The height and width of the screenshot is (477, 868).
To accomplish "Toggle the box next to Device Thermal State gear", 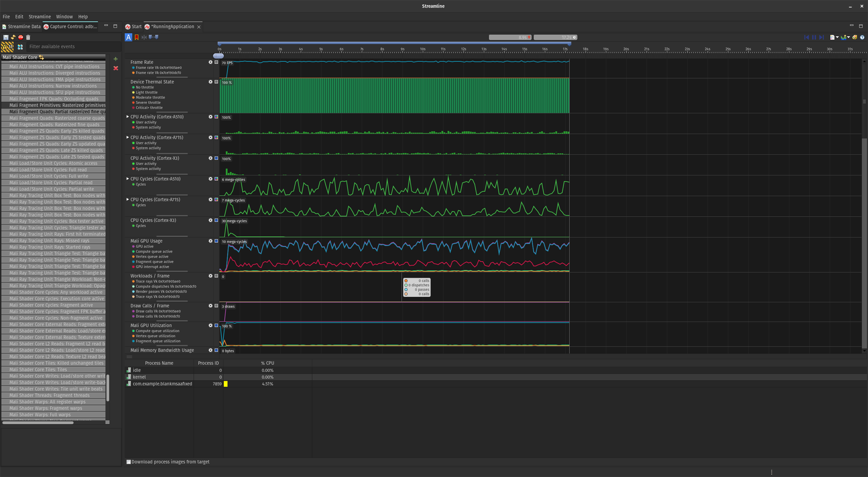I will (x=216, y=82).
